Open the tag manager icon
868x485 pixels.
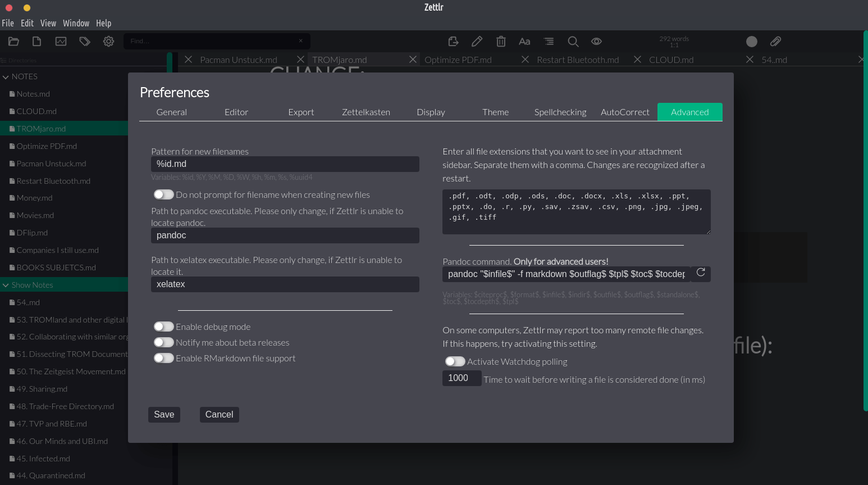click(85, 42)
